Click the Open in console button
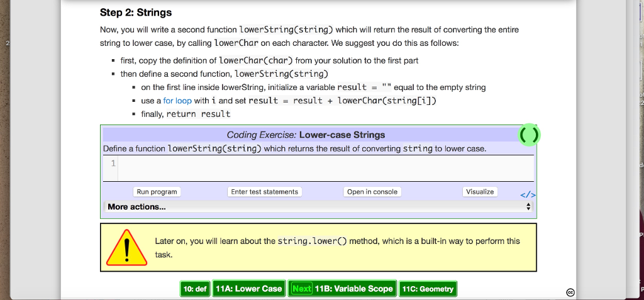The width and height of the screenshot is (644, 300). pos(372,191)
